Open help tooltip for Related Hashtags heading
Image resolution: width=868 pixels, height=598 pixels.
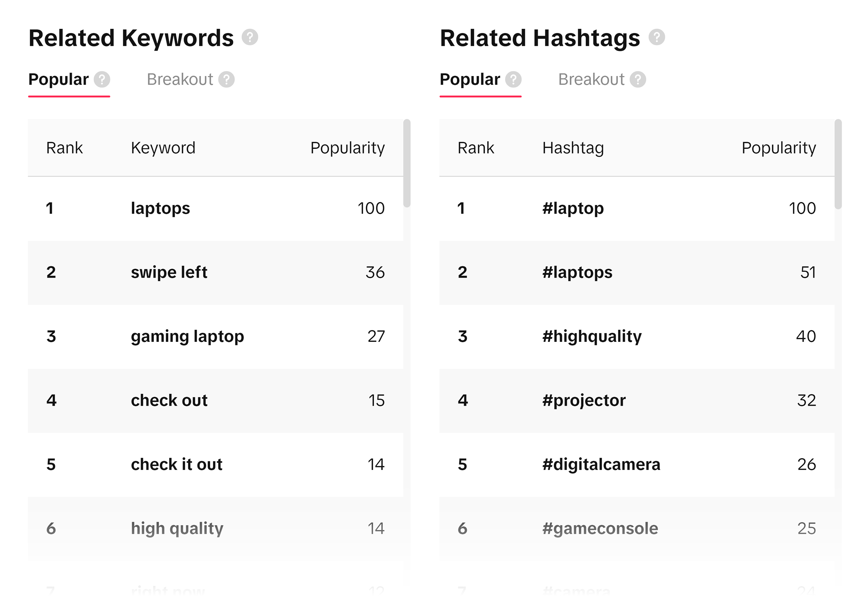pos(657,37)
